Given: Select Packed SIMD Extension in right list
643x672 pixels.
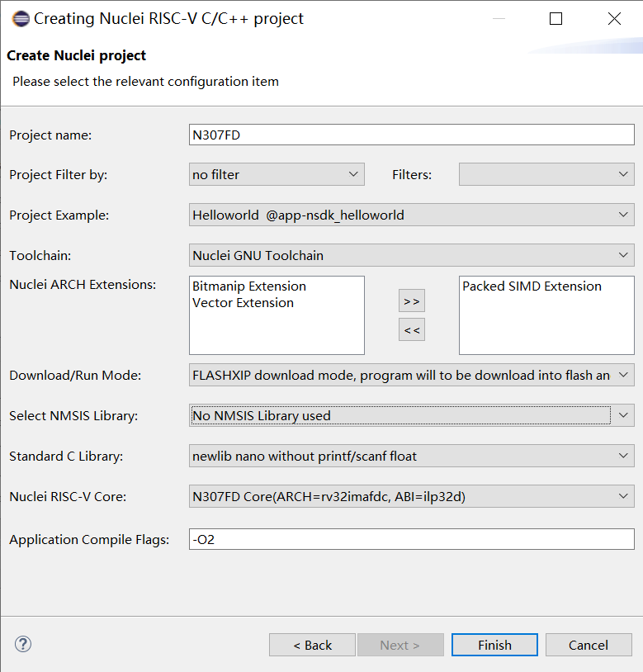Looking at the screenshot, I should pyautogui.click(x=532, y=286).
